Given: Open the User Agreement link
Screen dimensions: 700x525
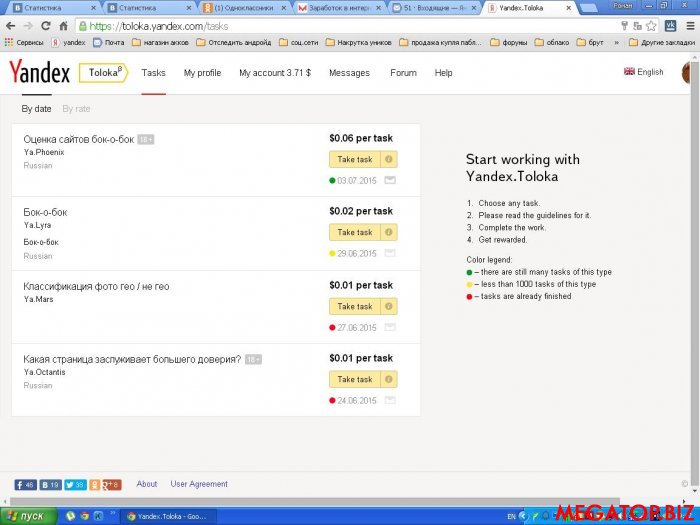Looking at the screenshot, I should point(199,484).
